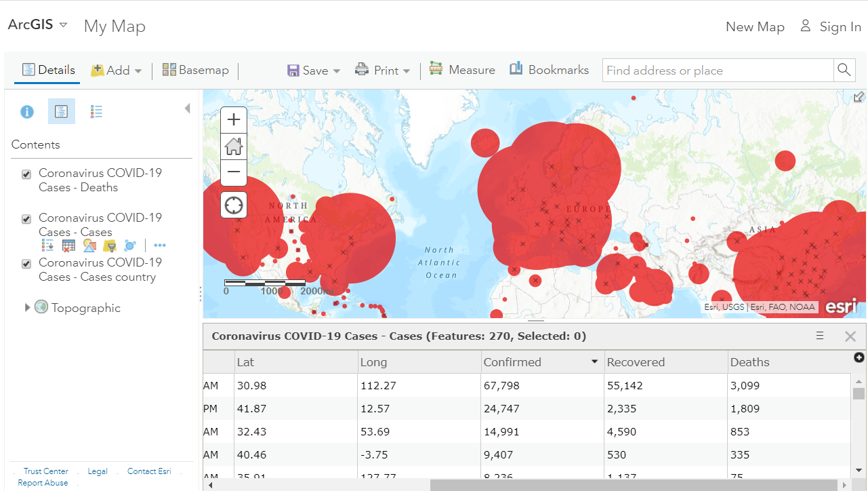Open Change Style icon for Cases layer

click(x=89, y=245)
